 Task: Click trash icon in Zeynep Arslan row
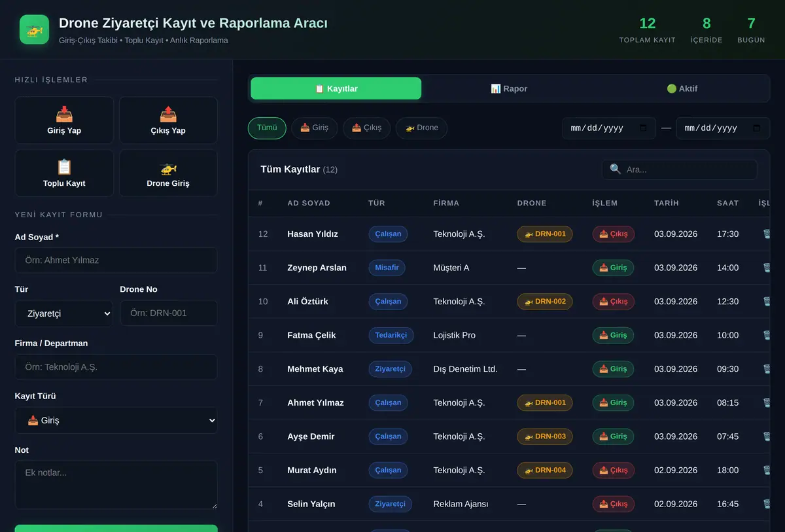click(767, 268)
